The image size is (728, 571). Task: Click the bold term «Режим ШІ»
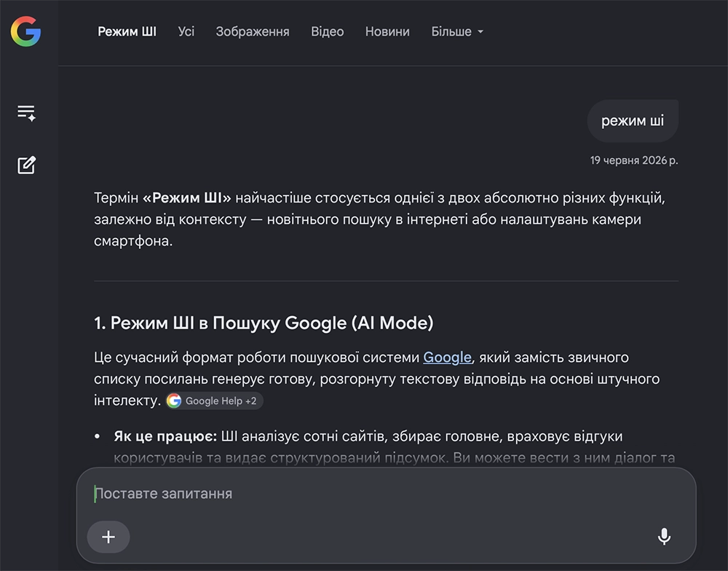click(x=186, y=198)
